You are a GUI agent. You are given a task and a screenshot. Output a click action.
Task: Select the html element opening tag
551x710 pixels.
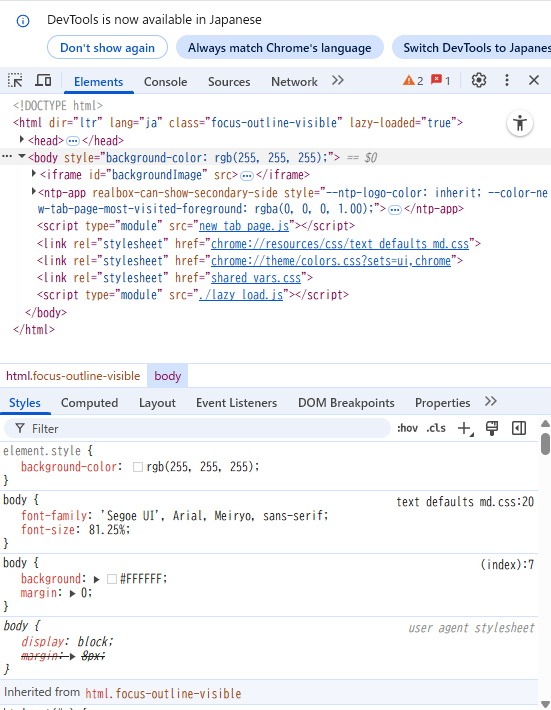238,123
